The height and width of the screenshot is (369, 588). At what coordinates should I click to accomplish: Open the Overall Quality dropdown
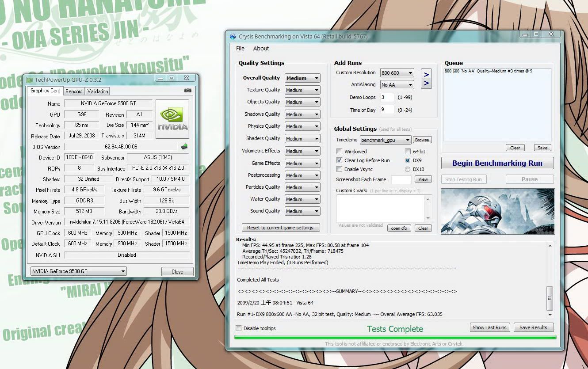click(x=302, y=78)
